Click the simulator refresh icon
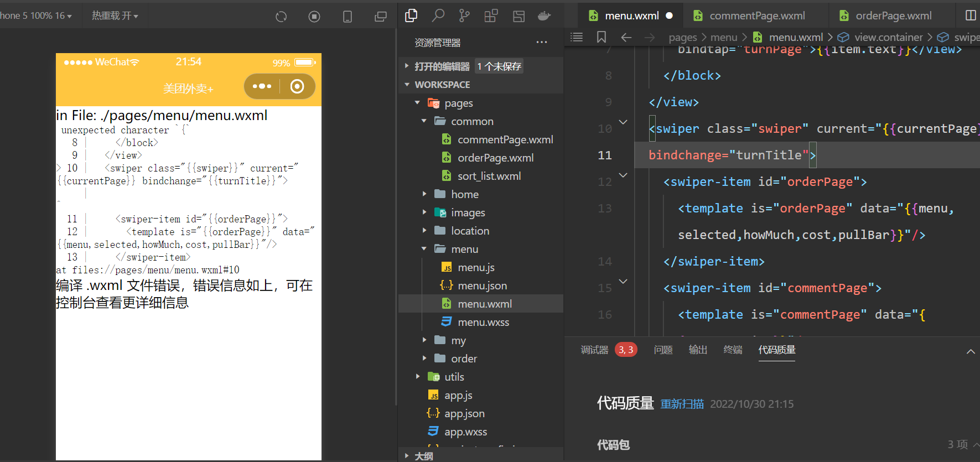Viewport: 980px width, 462px height. pyautogui.click(x=281, y=17)
